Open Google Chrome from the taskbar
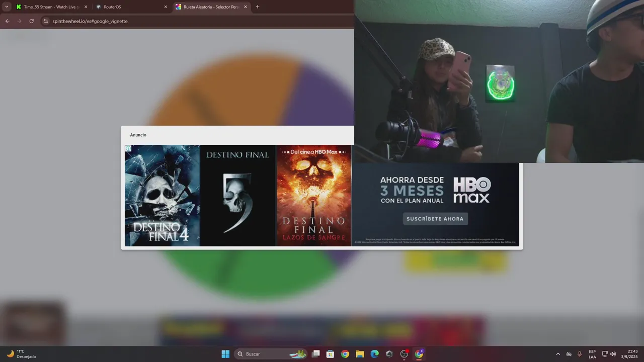 [345, 354]
